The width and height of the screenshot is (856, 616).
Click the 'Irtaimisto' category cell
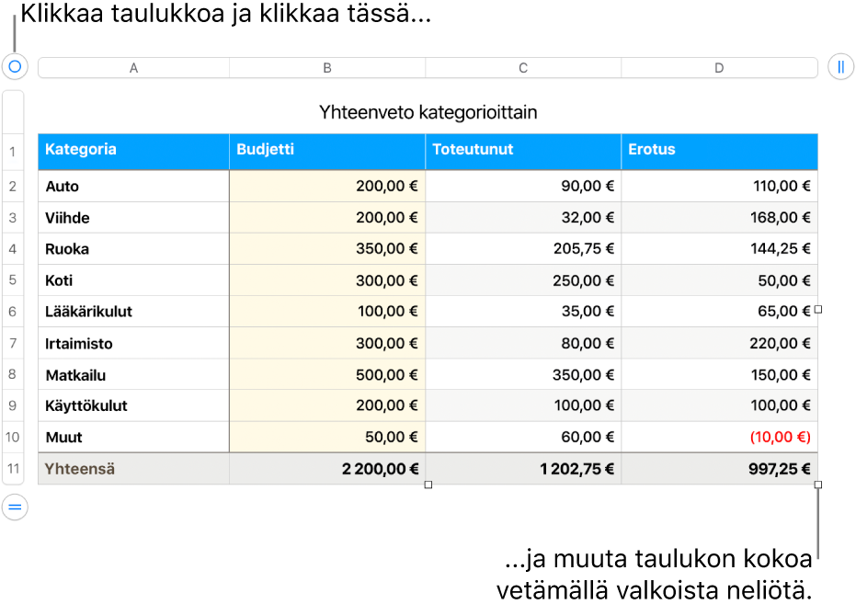(x=133, y=343)
